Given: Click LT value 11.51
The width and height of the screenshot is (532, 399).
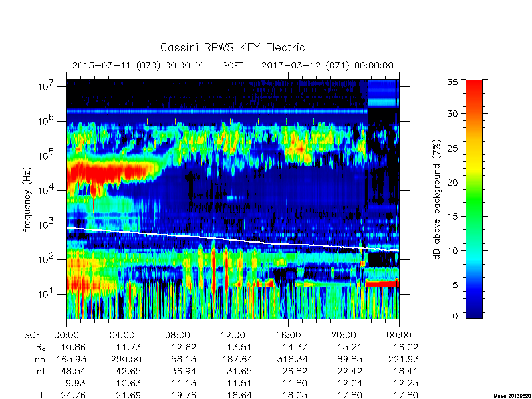Looking at the screenshot, I should (x=240, y=384).
